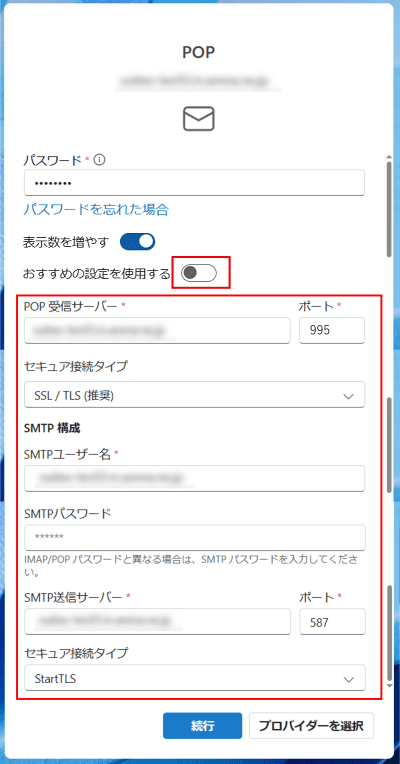Open the パスワードを忘れた場合 link
This screenshot has height=764, width=400.
coord(96,210)
